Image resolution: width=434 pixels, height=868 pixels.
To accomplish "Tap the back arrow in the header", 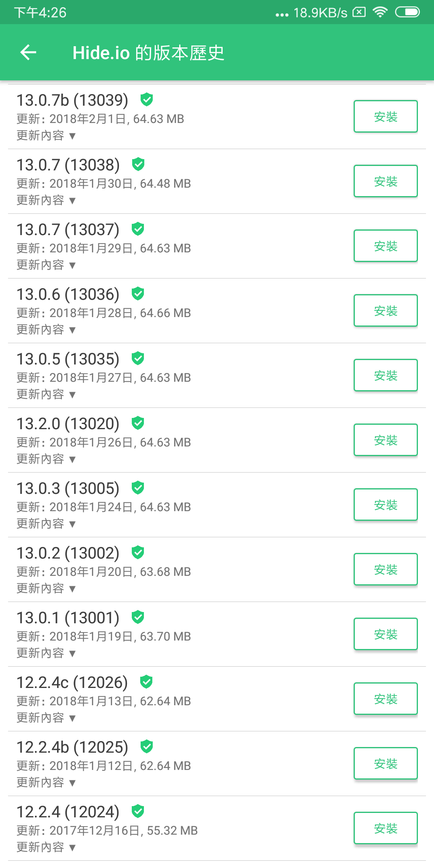I will pos(28,52).
